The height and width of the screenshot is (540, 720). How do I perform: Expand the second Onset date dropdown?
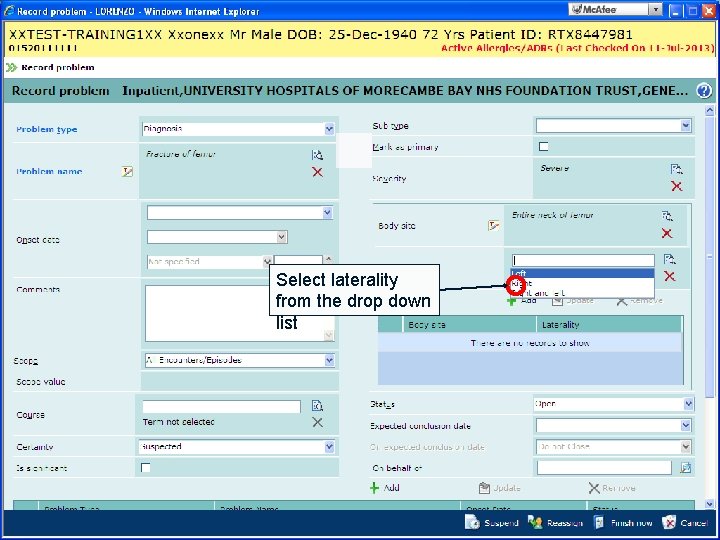click(x=282, y=237)
